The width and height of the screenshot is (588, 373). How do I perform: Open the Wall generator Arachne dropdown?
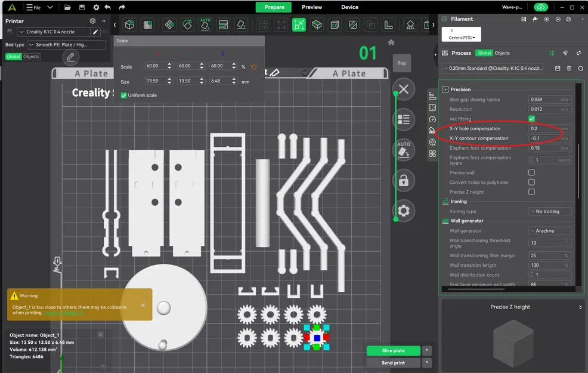(x=549, y=231)
